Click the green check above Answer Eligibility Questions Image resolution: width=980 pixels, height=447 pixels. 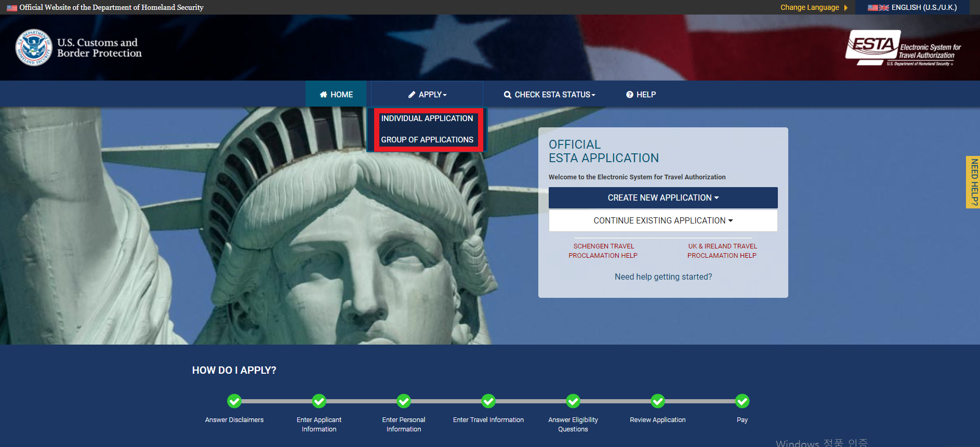click(573, 401)
